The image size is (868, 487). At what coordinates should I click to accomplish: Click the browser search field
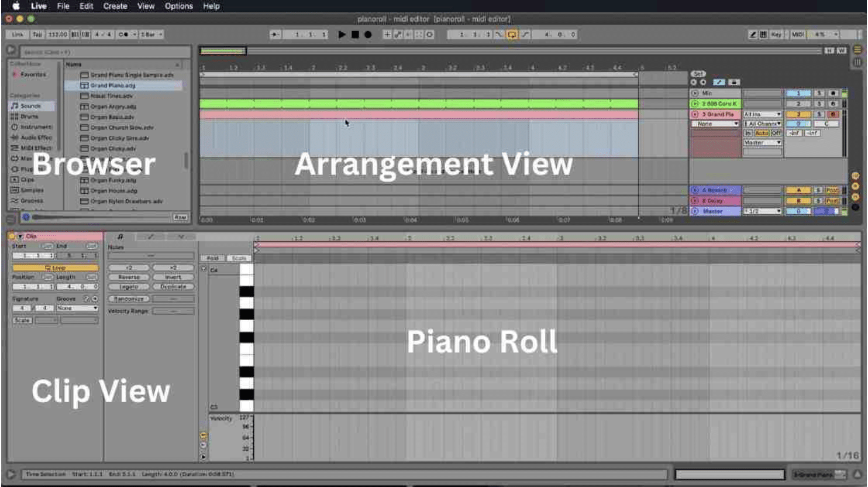(x=105, y=52)
